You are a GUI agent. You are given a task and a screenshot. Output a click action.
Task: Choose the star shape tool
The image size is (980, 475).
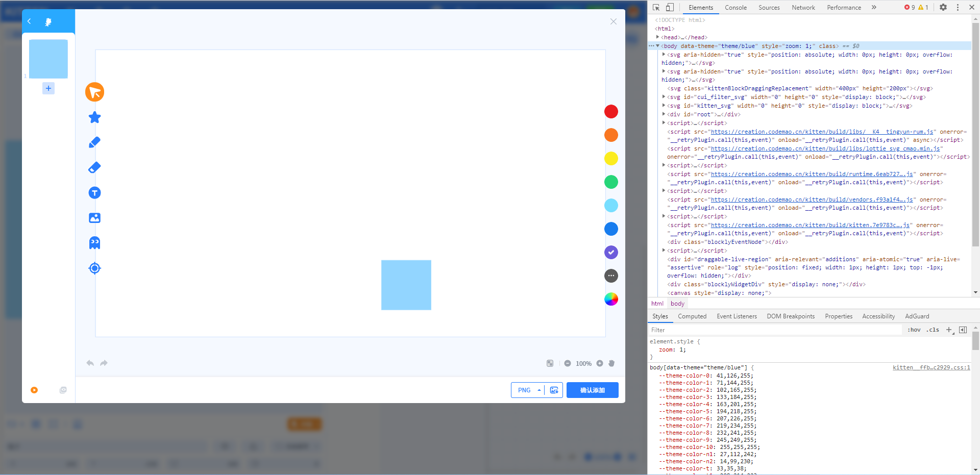click(x=94, y=117)
